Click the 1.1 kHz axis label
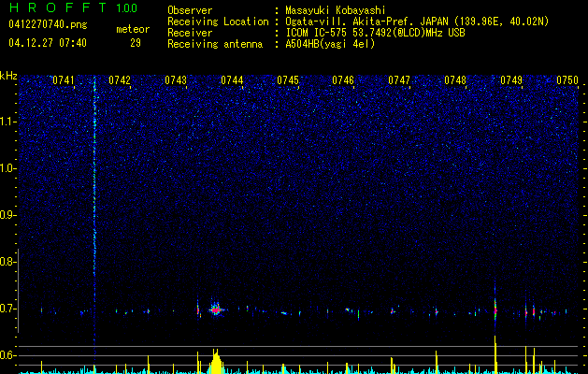The height and width of the screenshot is (374, 588). point(7,122)
